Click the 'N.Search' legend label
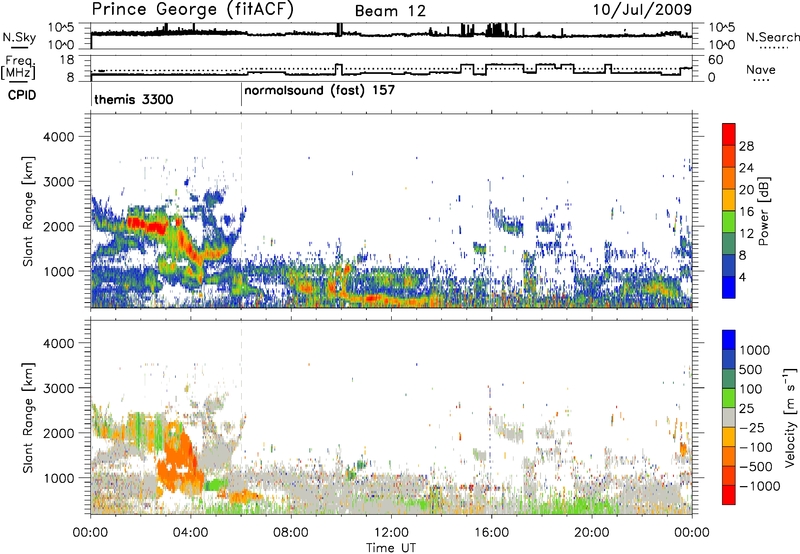 772,37
